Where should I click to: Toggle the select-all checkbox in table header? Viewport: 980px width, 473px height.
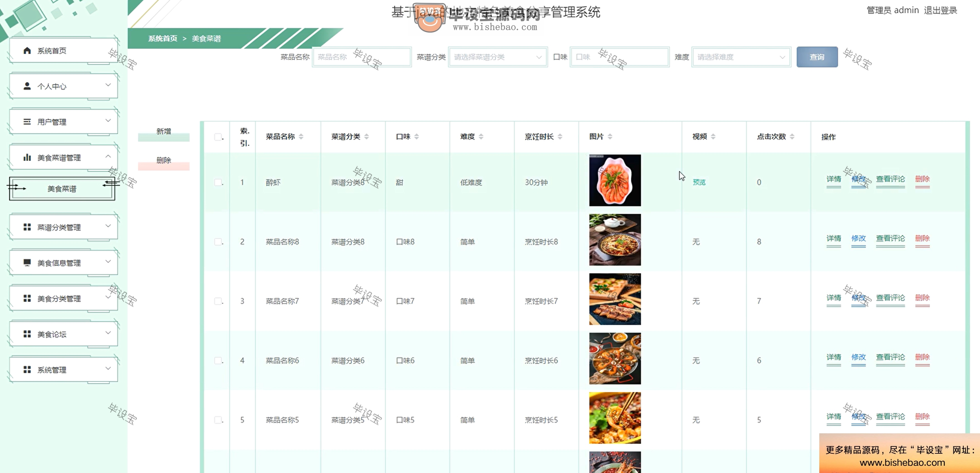tap(218, 137)
